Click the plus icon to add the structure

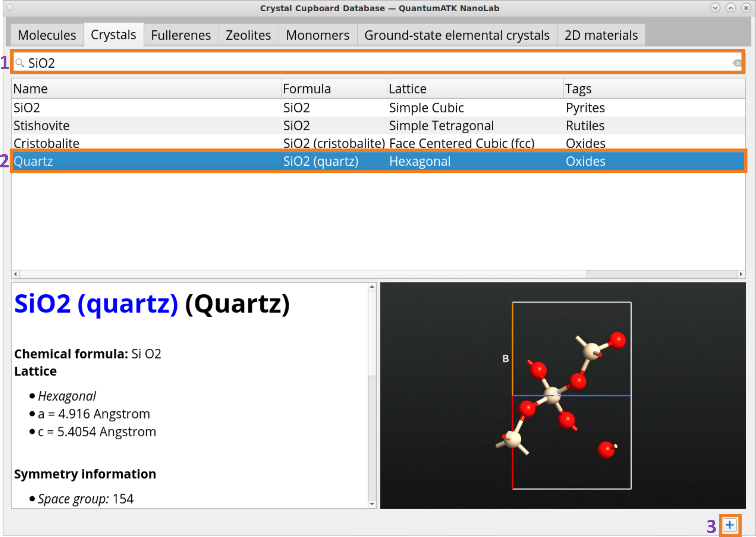730,525
